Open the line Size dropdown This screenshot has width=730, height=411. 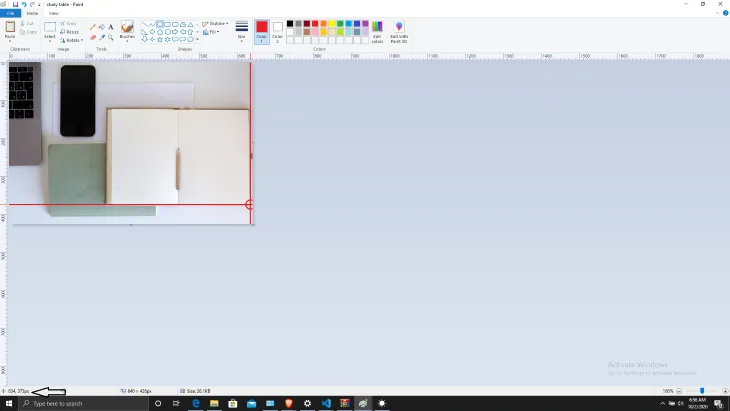pyautogui.click(x=242, y=32)
